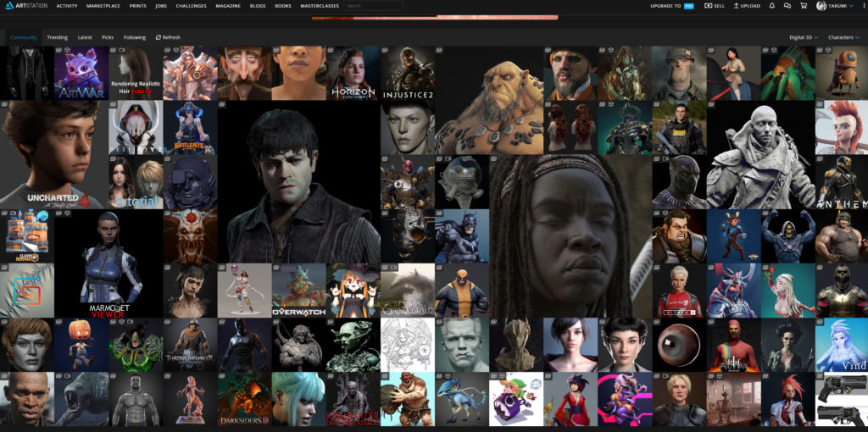Screen dimensions: 868x432
Task: Open the large dreadlocks woman portrait
Action: [570, 236]
